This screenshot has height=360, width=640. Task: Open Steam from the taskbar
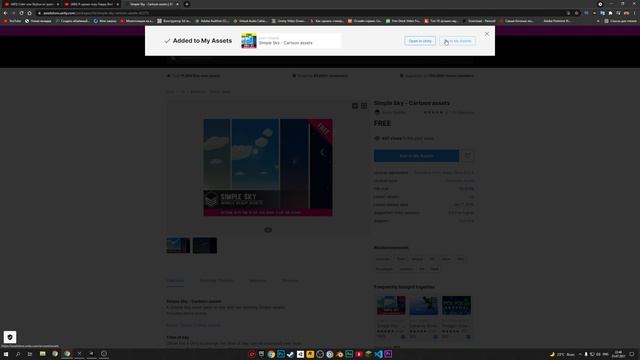click(290, 354)
